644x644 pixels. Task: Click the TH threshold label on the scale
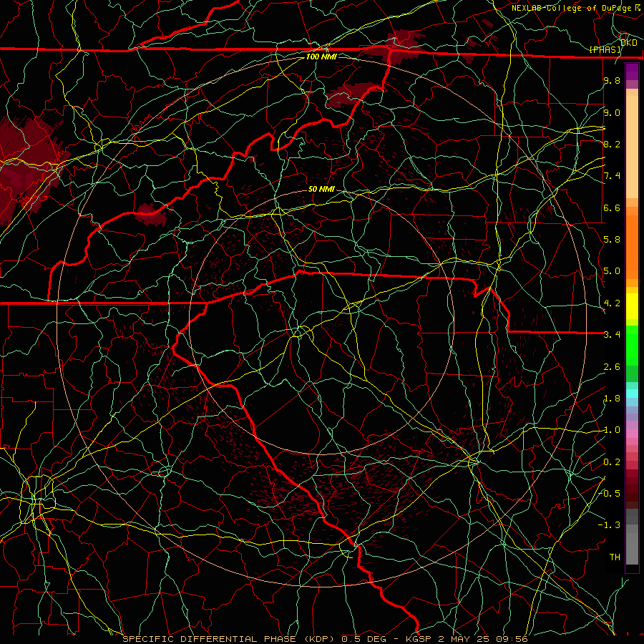pos(615,557)
